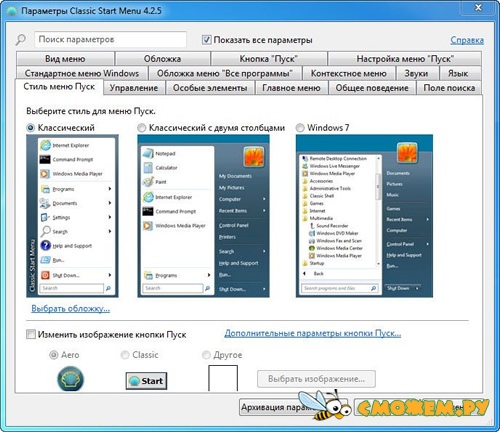Click the empty custom button image box
The width and height of the screenshot is (500, 432).
tap(223, 378)
